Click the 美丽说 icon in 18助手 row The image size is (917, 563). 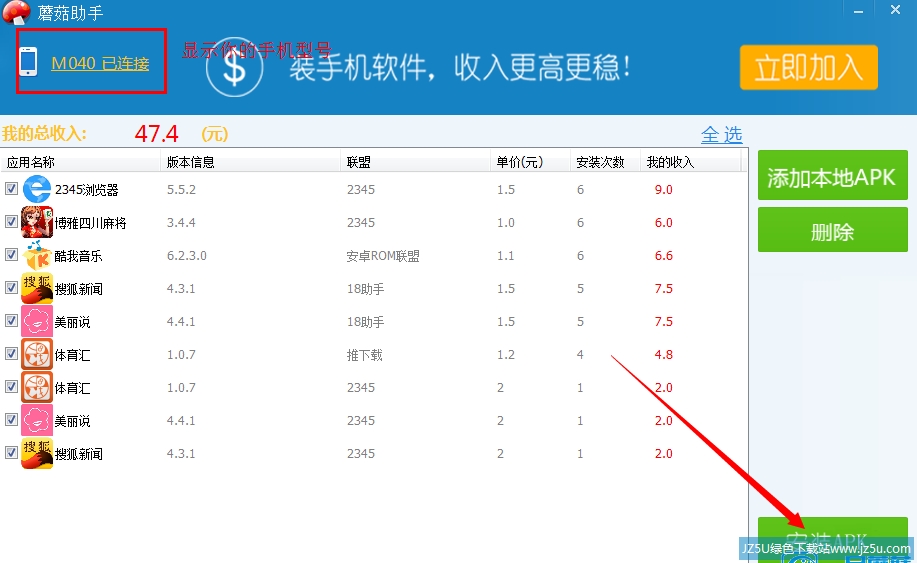37,321
